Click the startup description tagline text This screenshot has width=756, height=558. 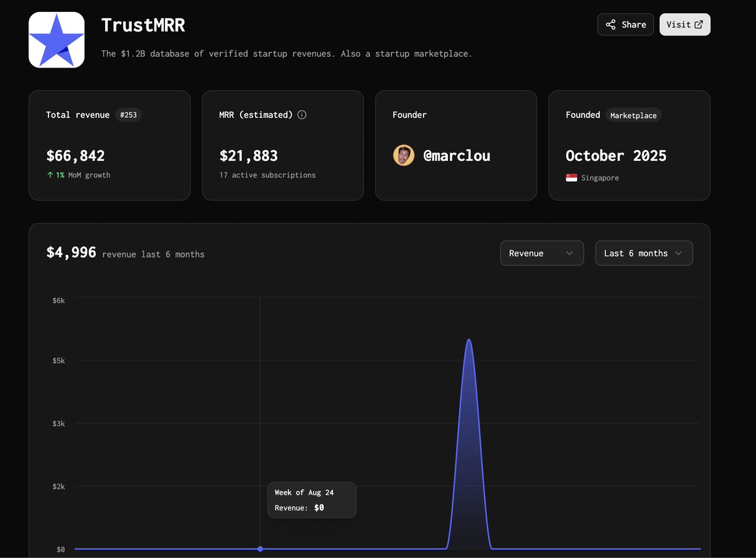pyautogui.click(x=287, y=54)
